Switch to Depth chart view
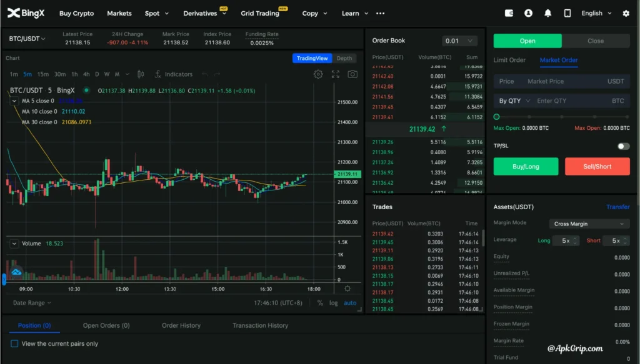Image resolution: width=640 pixels, height=364 pixels. click(x=344, y=58)
